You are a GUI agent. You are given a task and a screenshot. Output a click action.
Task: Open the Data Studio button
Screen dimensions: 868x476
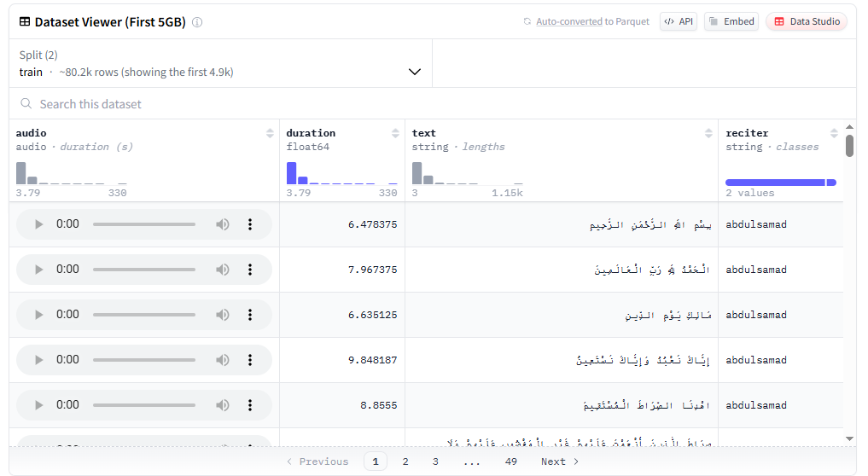point(806,21)
